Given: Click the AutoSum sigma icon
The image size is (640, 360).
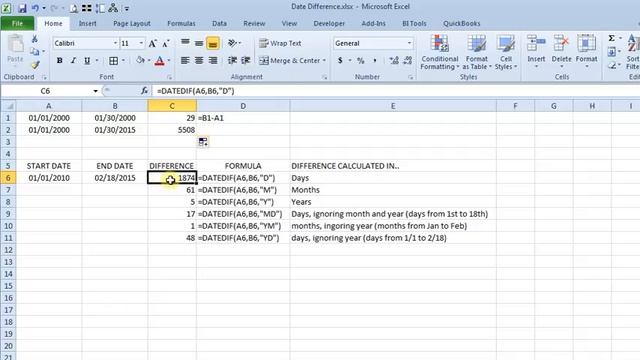Looking at the screenshot, I should pos(611,38).
